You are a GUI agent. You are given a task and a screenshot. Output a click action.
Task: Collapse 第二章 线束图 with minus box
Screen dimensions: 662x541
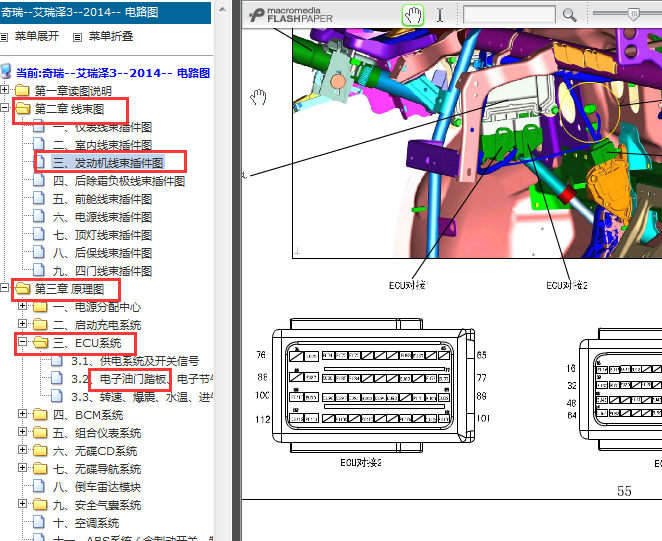point(5,108)
